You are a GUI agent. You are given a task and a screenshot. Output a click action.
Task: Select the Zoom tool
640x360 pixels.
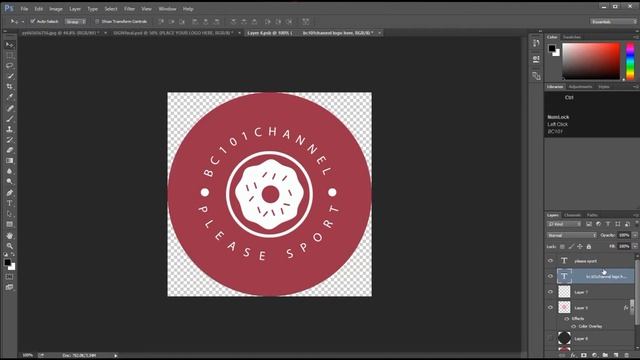pos(10,246)
